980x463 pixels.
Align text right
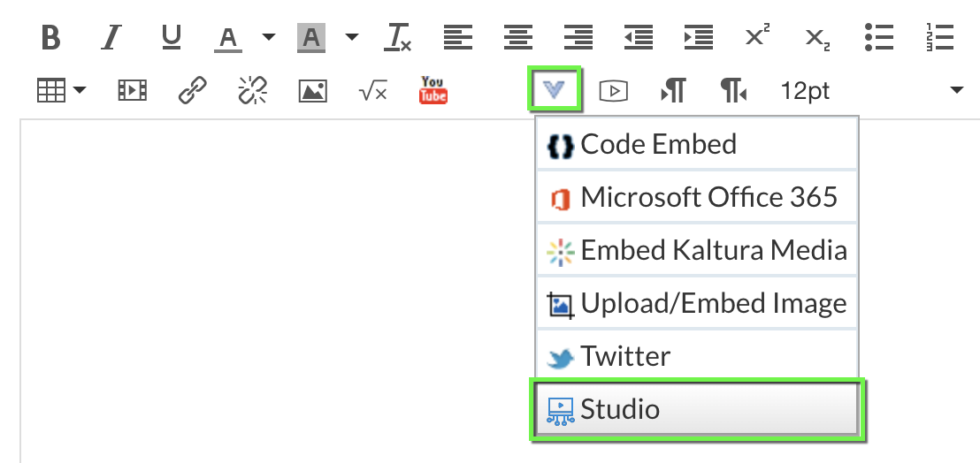(578, 38)
